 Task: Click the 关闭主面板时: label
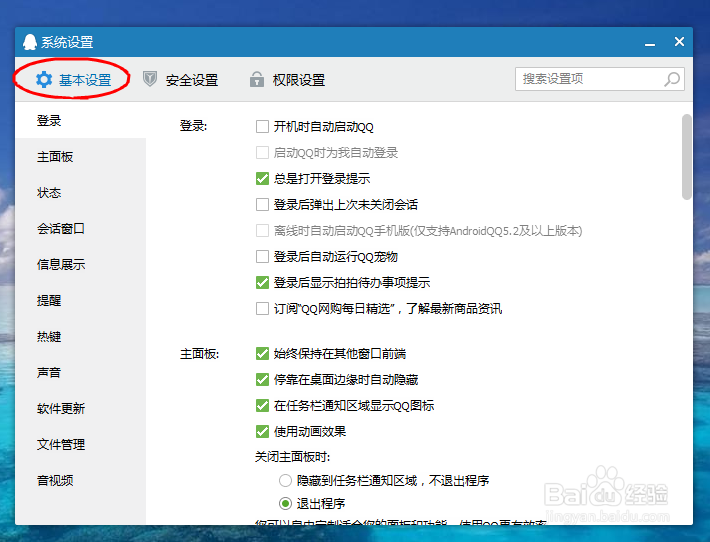click(292, 457)
